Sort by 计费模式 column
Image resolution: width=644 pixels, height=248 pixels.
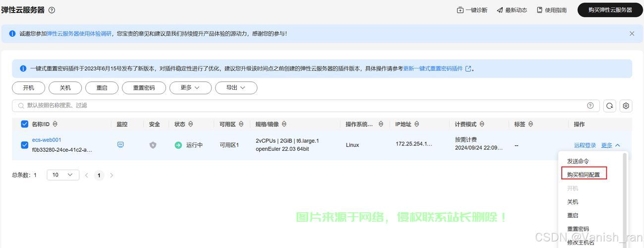(482, 124)
